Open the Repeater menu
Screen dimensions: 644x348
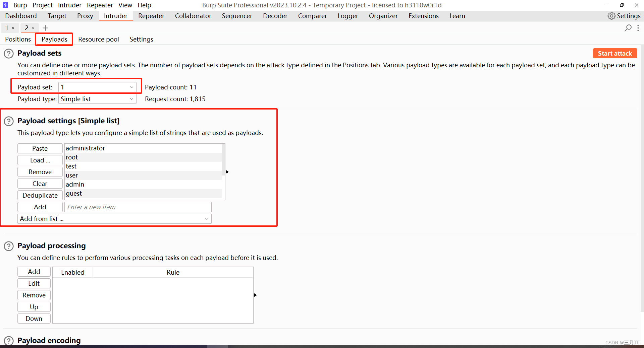coord(100,5)
